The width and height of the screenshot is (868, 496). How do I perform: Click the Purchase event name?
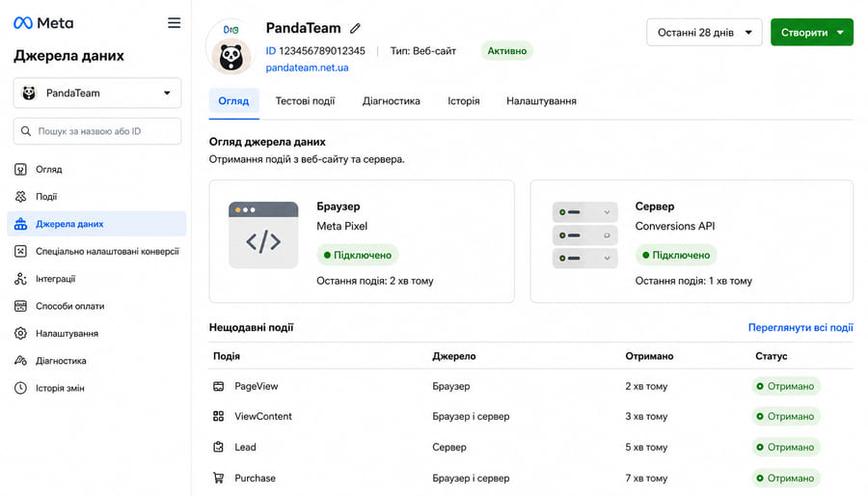[256, 478]
